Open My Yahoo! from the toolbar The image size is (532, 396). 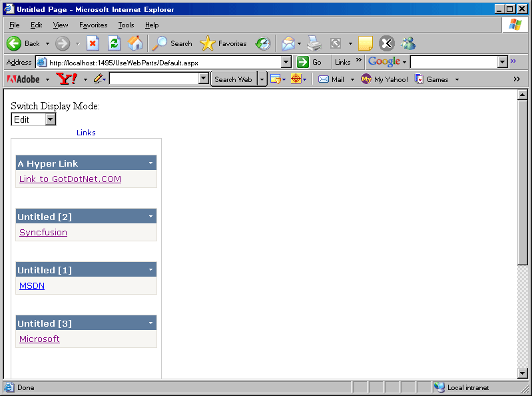[384, 79]
